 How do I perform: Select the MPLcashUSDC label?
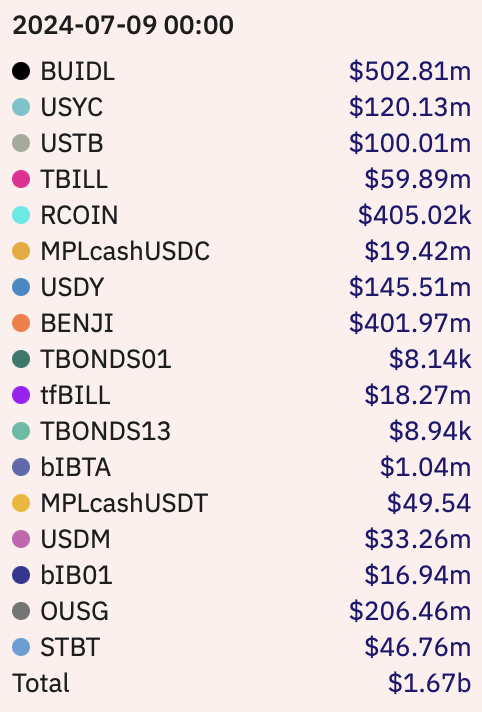coord(125,251)
